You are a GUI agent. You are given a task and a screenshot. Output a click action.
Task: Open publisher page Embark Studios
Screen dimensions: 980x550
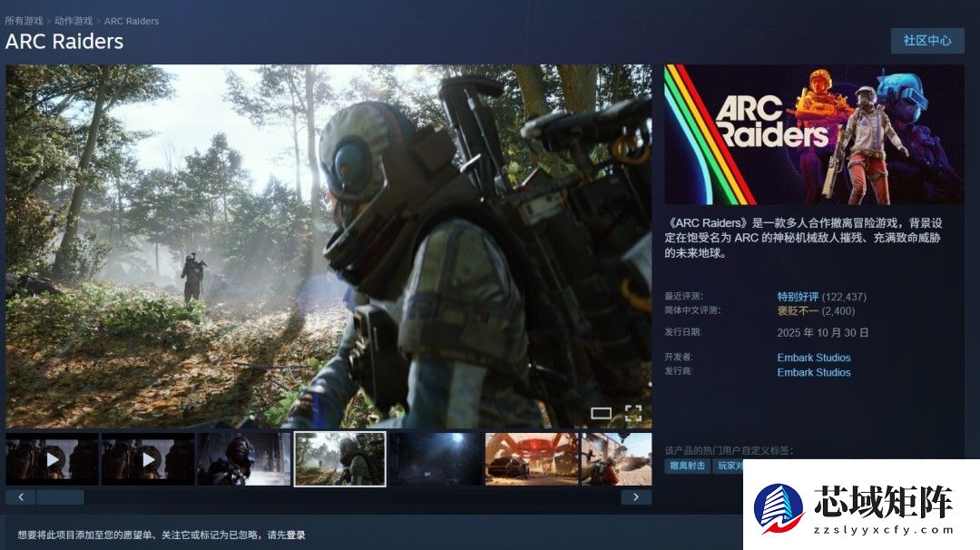click(813, 372)
